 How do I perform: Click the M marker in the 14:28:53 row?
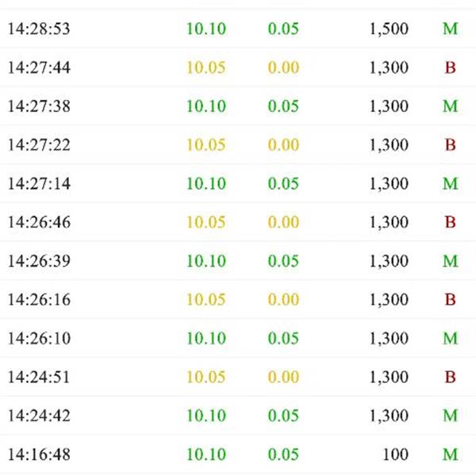(x=450, y=29)
